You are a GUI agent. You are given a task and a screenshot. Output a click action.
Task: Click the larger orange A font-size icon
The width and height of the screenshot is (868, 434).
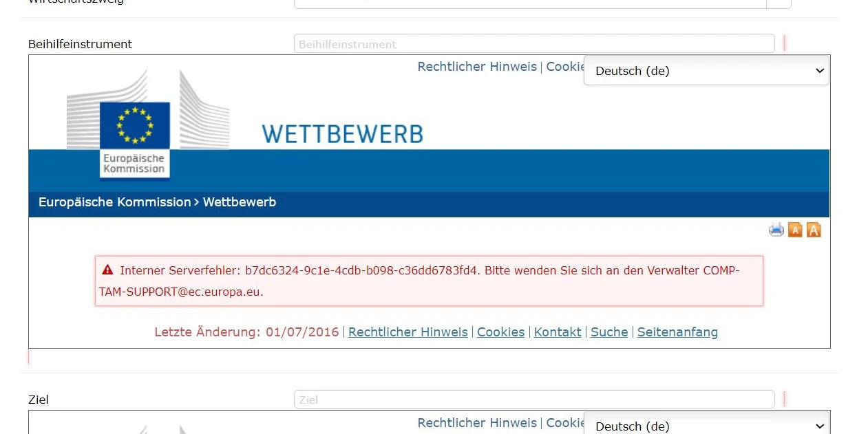pos(814,230)
